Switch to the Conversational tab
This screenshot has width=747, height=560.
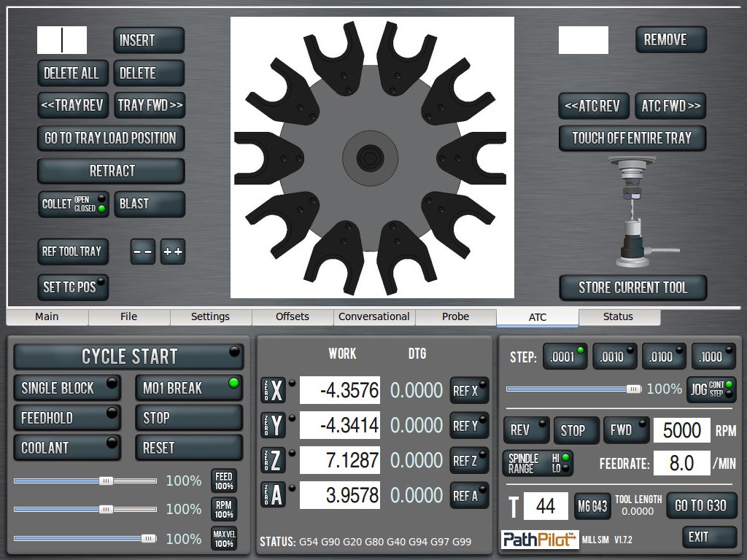(x=374, y=316)
